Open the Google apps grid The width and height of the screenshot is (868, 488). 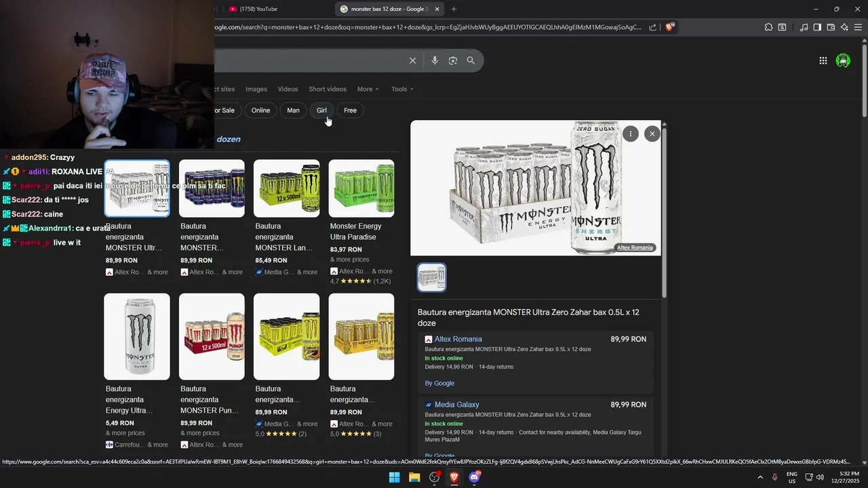(x=823, y=60)
